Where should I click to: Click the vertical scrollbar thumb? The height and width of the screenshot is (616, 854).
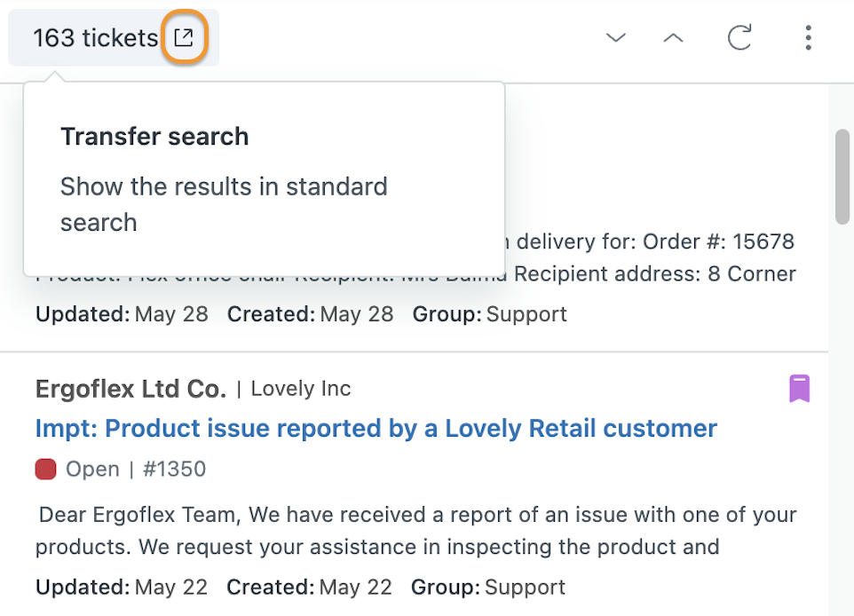[x=842, y=177]
